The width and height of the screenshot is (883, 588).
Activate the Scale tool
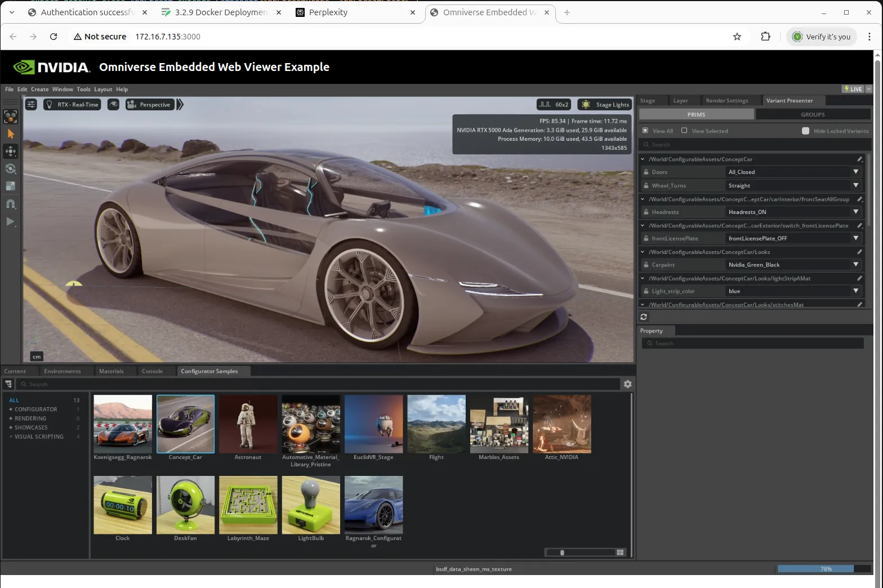10,186
